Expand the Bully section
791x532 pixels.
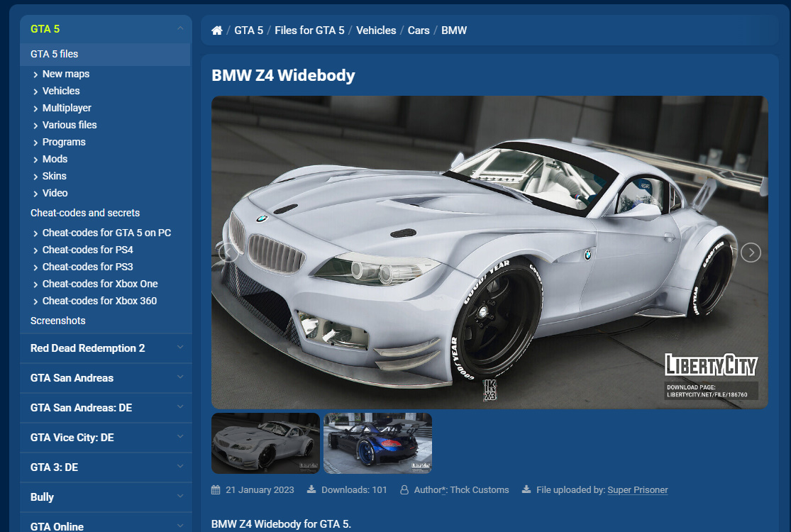pyautogui.click(x=106, y=497)
